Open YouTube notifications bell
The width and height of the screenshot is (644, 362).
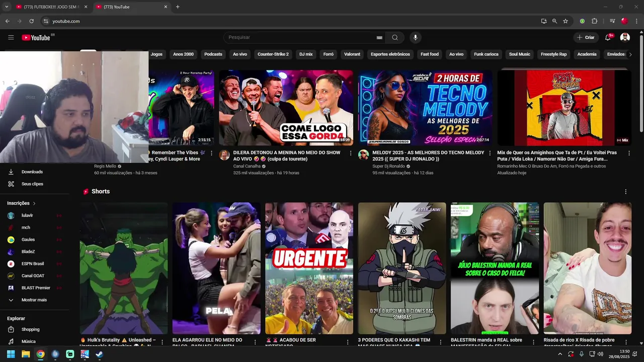point(608,37)
